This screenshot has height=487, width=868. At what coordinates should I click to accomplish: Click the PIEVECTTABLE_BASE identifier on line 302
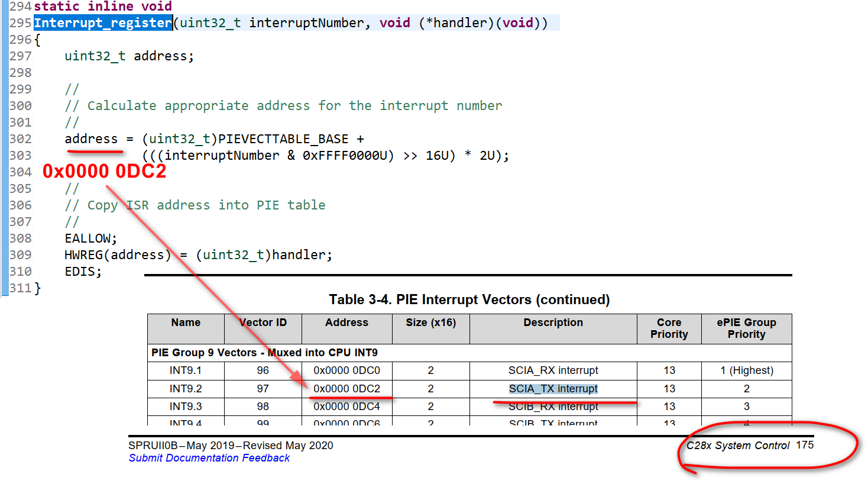click(x=283, y=139)
